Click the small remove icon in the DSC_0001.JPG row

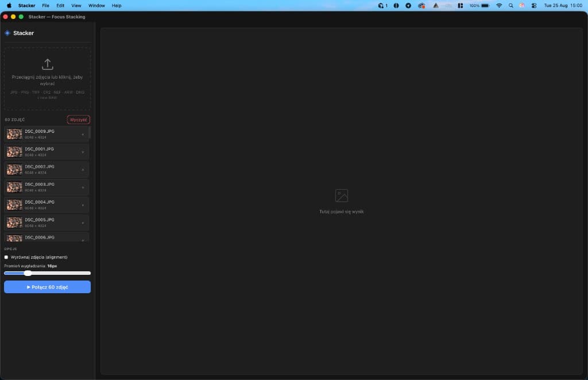[x=83, y=152]
